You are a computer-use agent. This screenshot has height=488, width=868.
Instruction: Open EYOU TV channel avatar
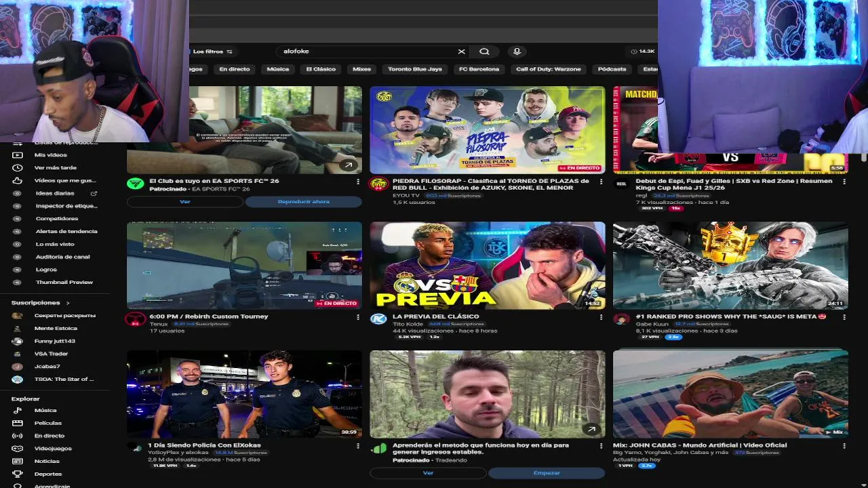pos(378,184)
